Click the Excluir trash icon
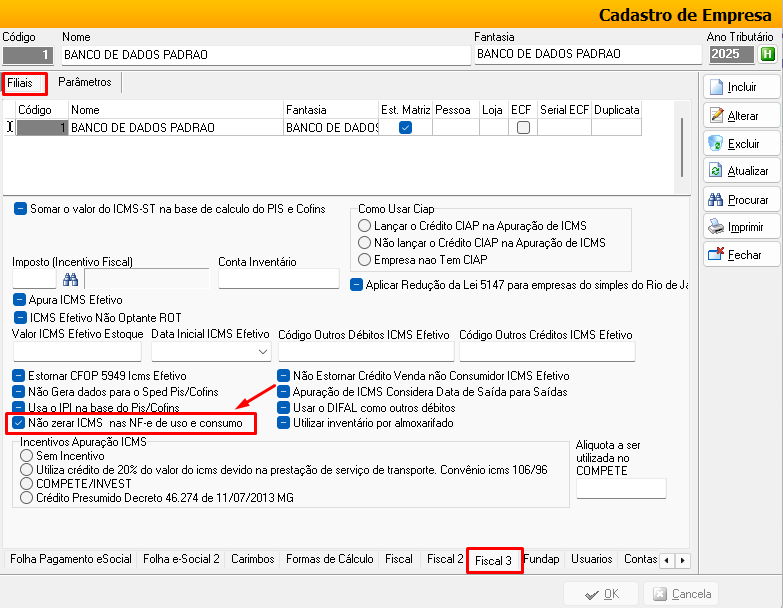Screen dimensions: 783x608 (716, 143)
